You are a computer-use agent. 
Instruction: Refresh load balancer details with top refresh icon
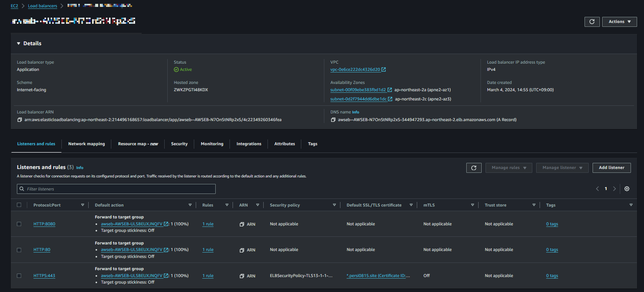click(592, 22)
